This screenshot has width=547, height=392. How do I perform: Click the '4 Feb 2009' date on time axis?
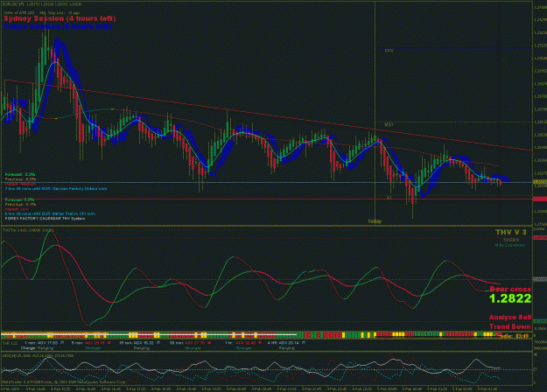[x=10, y=388]
